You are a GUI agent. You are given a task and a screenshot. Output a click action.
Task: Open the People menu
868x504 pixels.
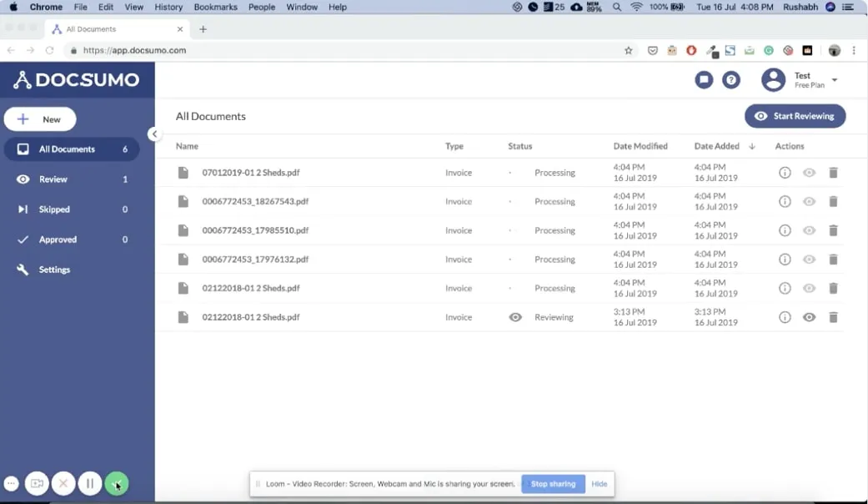(x=262, y=8)
